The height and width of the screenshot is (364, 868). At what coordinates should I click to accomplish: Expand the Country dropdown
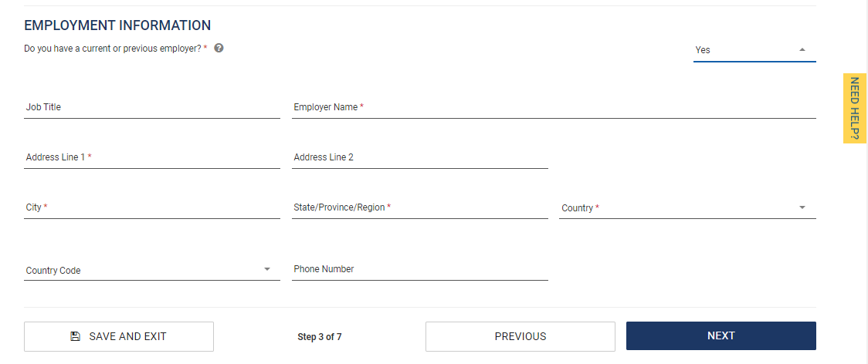click(687, 208)
